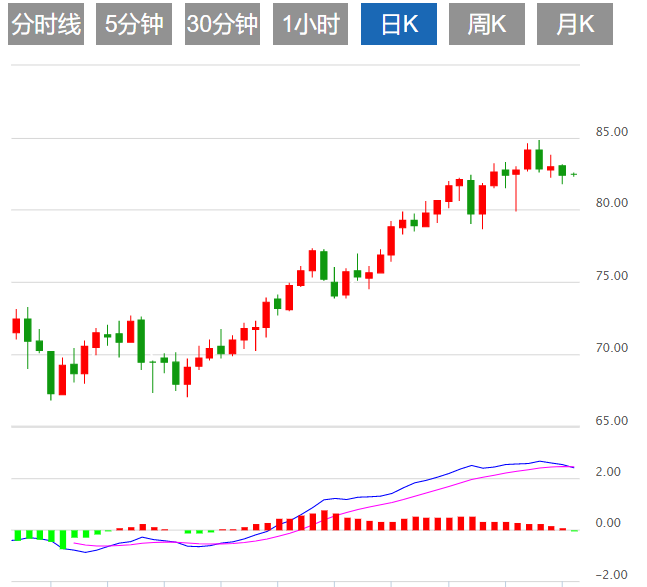Image resolution: width=647 pixels, height=587 pixels.
Task: Click the 80.00 price axis label
Action: click(611, 203)
